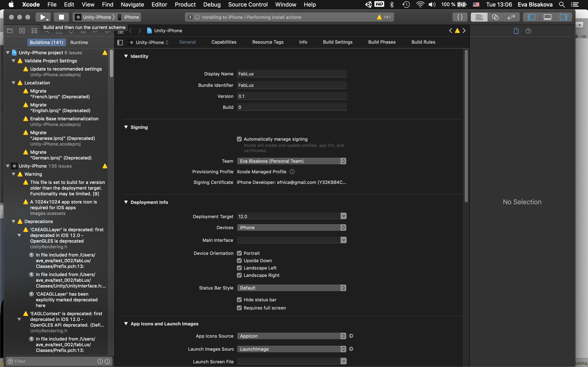Show the Project navigator folder icon
The image size is (588, 367).
[10, 31]
